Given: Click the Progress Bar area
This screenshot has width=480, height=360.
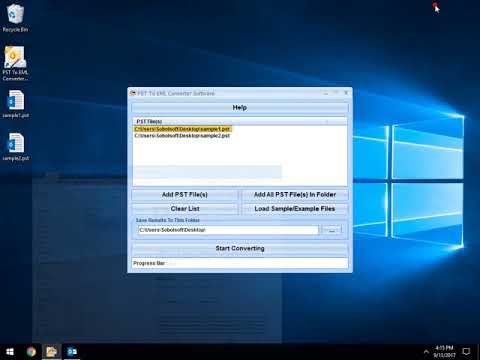Looking at the screenshot, I should coord(240,263).
